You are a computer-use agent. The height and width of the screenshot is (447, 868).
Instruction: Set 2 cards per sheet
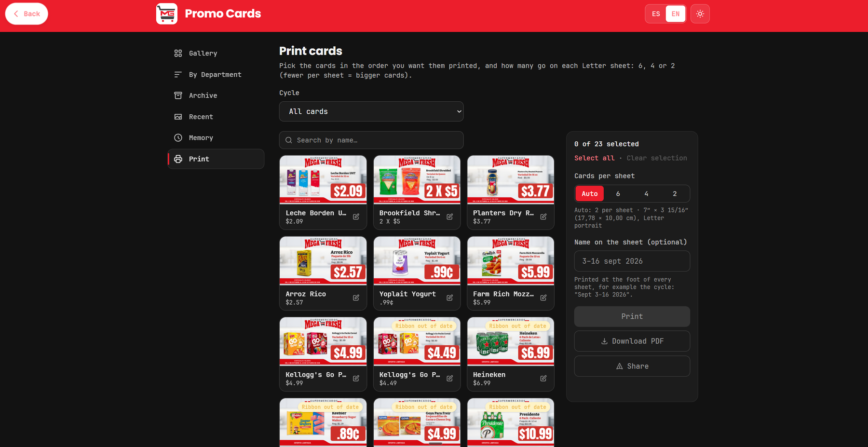click(675, 193)
